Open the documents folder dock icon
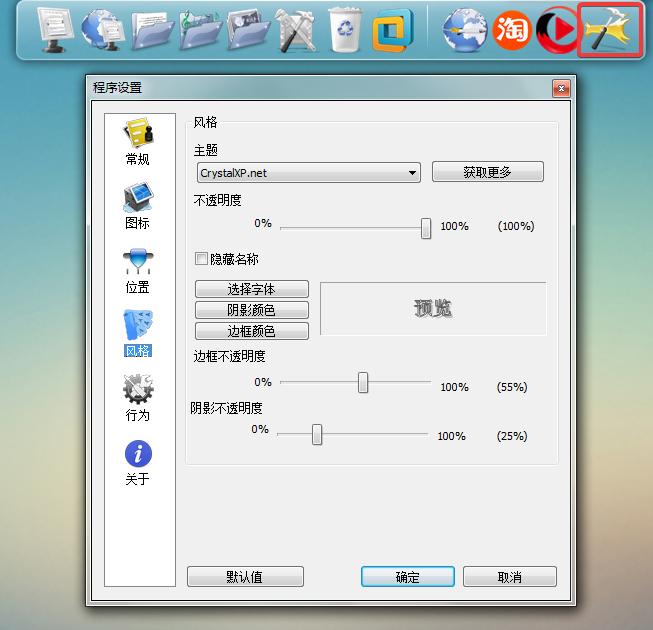The height and width of the screenshot is (630, 653). [x=152, y=31]
